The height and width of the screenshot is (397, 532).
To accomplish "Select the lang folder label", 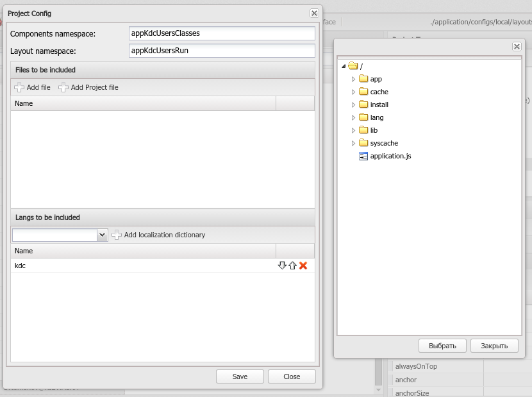I will (377, 117).
